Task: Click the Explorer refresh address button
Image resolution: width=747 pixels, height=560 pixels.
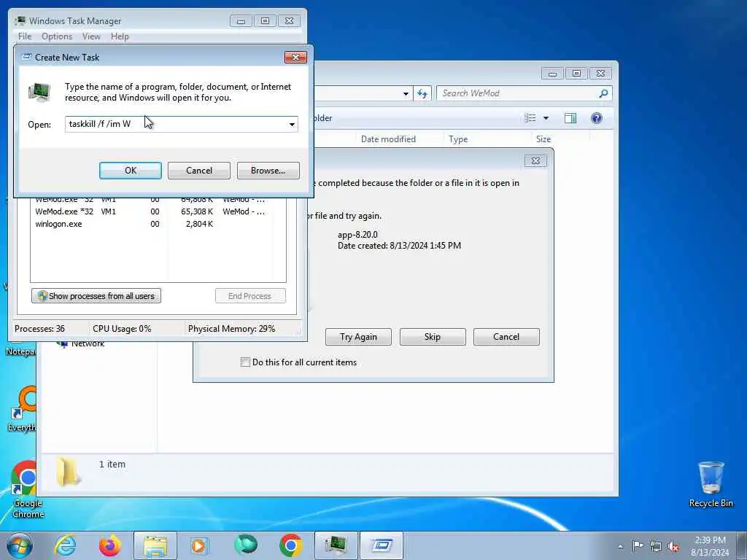Action: [422, 93]
